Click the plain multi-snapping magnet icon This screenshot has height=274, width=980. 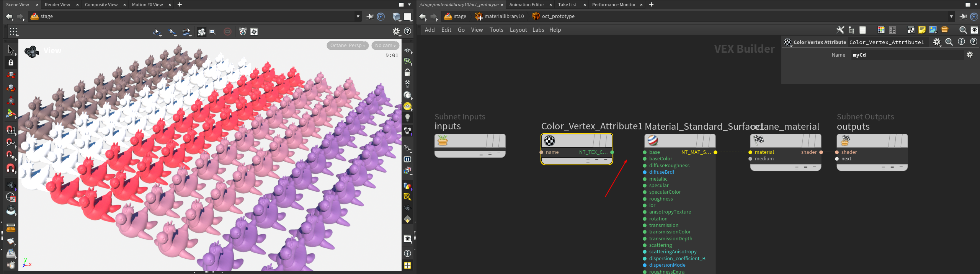click(11, 168)
